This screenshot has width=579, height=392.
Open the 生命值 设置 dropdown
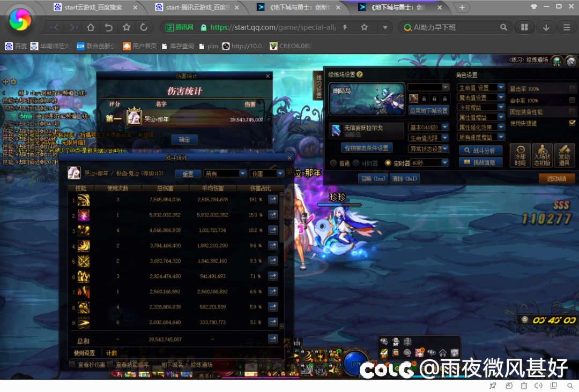point(481,87)
